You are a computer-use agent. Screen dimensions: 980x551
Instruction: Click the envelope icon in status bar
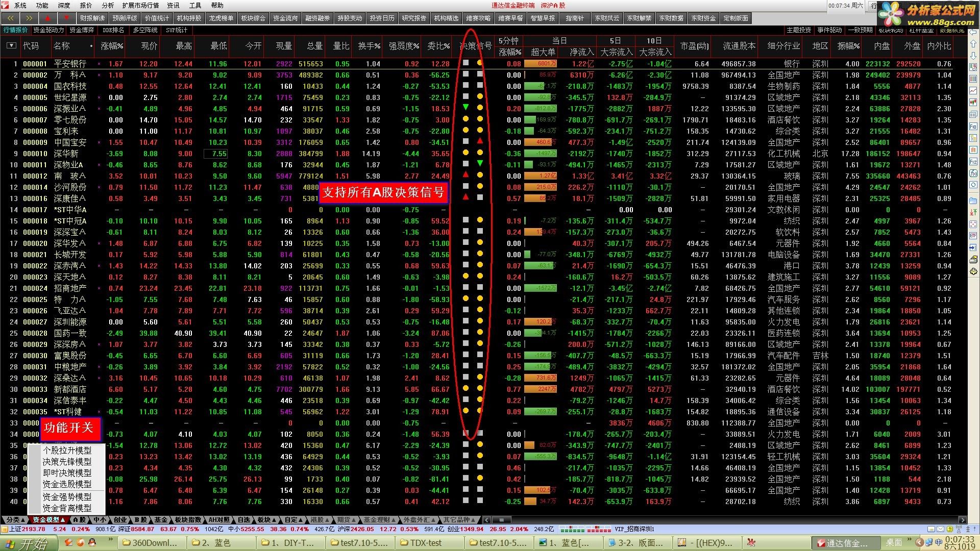click(941, 530)
